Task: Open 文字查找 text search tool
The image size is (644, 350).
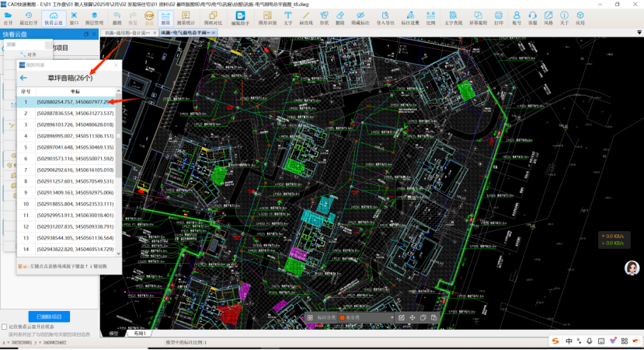Action: point(453,18)
